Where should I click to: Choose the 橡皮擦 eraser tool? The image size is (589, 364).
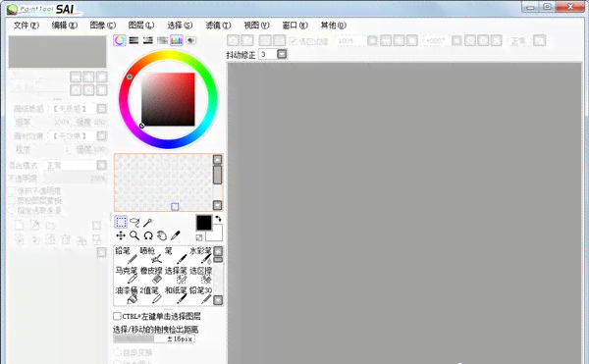click(150, 275)
